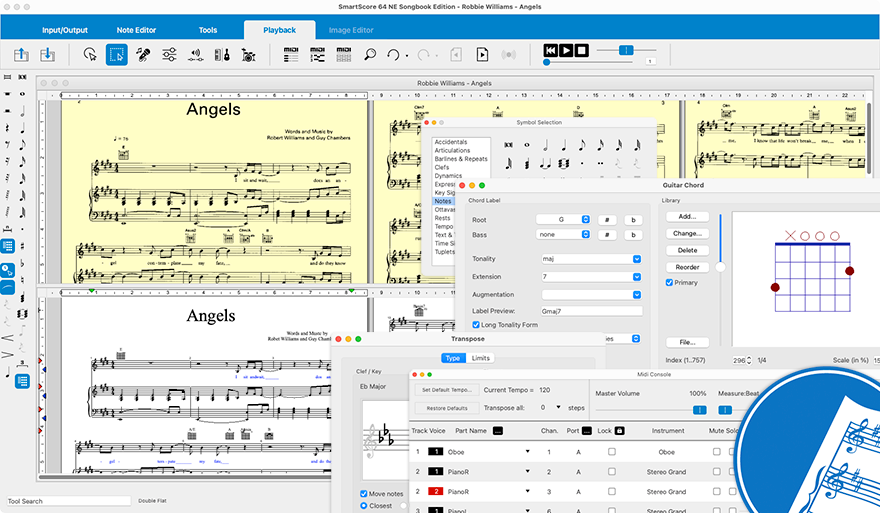Click the Part Name ellipsis button

click(498, 430)
